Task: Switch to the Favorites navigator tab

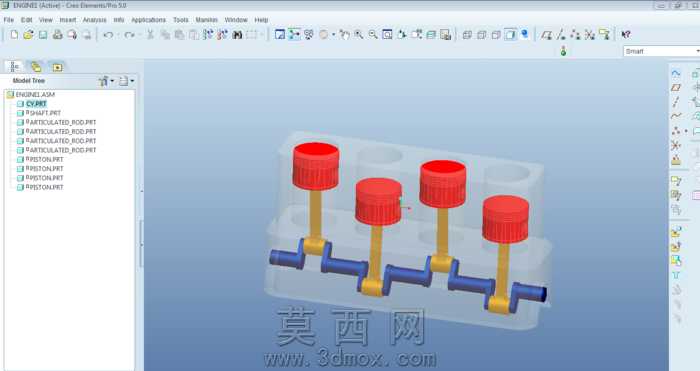Action: tap(57, 67)
